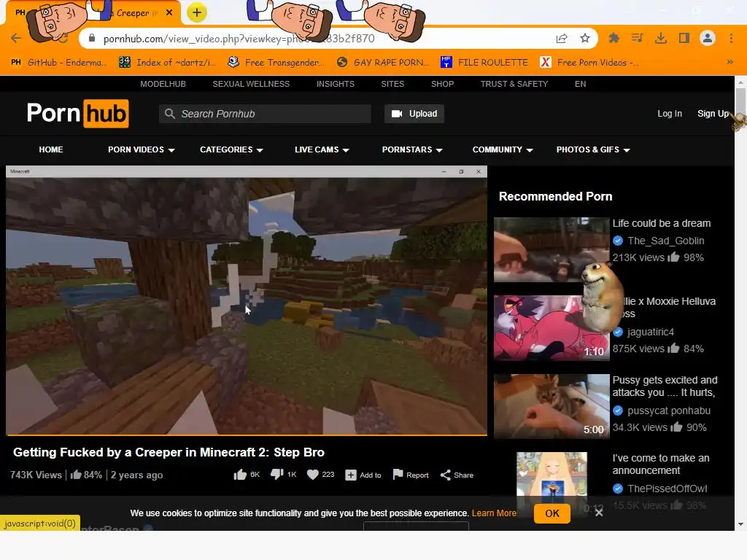Open The_Sad_Goblin uploader name
This screenshot has width=747, height=560.
665,241
